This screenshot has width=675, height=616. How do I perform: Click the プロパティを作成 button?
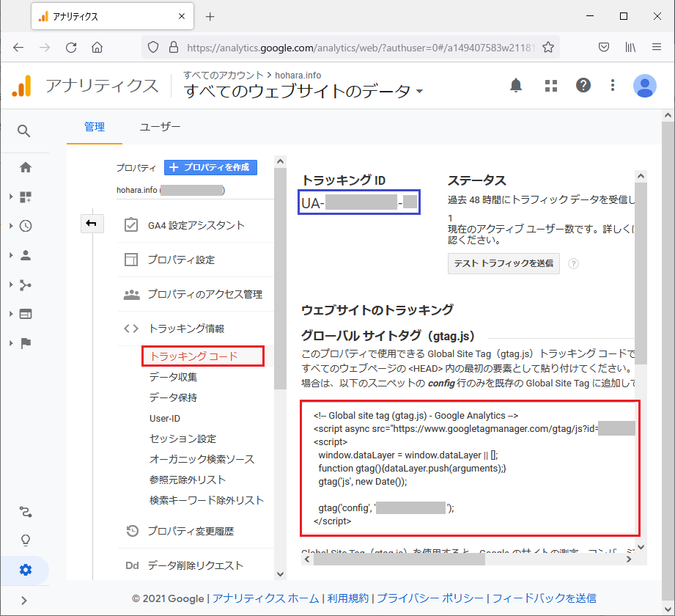(210, 167)
